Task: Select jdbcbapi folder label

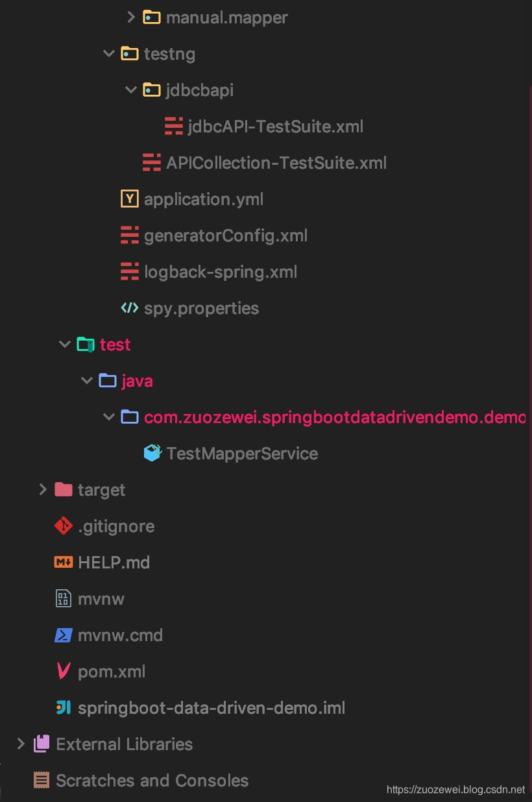Action: coord(200,91)
